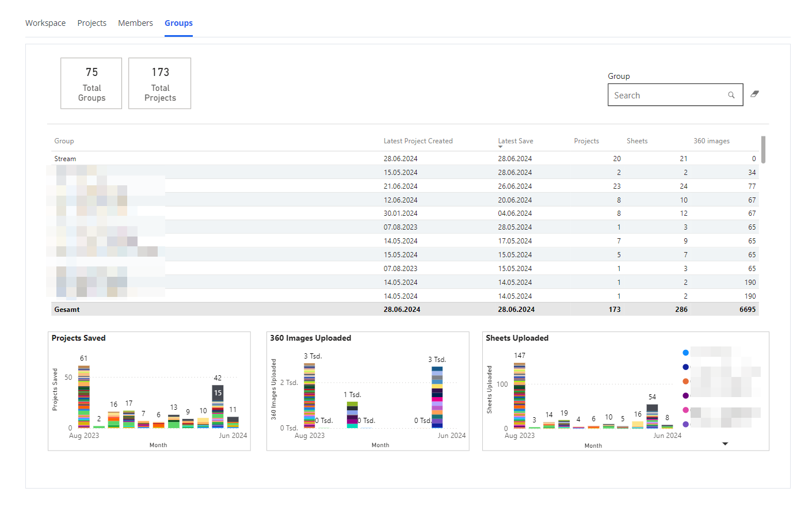The image size is (812, 507).
Task: Sort table by Latest Project Created
Action: (418, 141)
